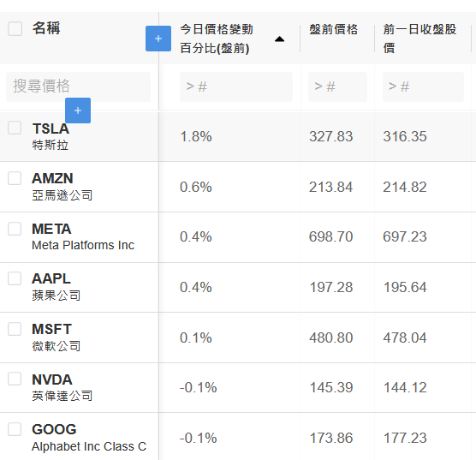This screenshot has width=476, height=460.
Task: Toggle the NVDA row checkbox
Action: [15, 379]
